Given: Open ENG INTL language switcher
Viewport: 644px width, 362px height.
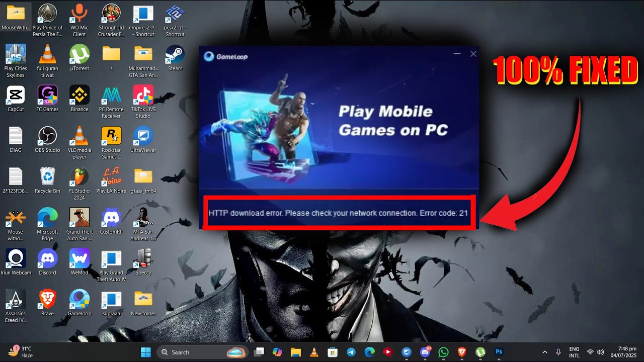Looking at the screenshot, I should click(x=574, y=352).
